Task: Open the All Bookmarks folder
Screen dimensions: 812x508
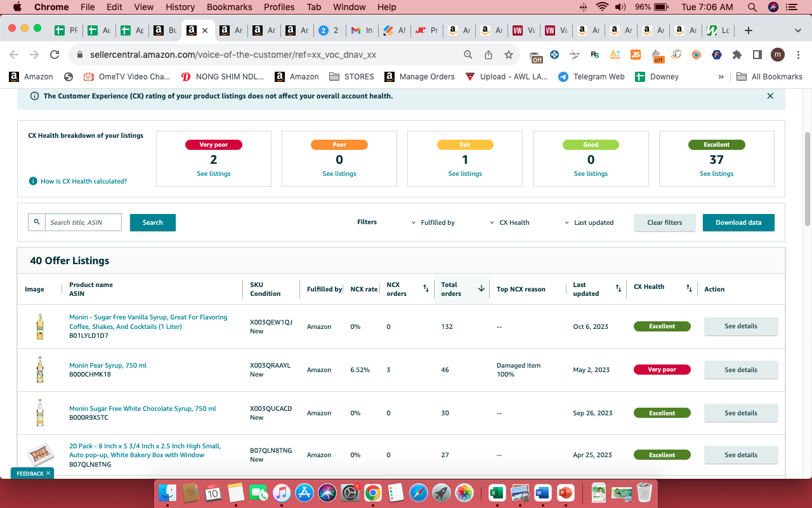Action: point(769,77)
